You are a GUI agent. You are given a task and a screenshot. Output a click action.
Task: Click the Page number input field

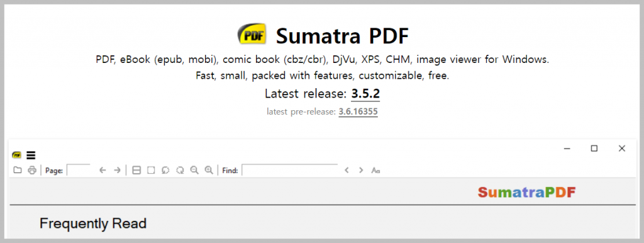[79, 170]
